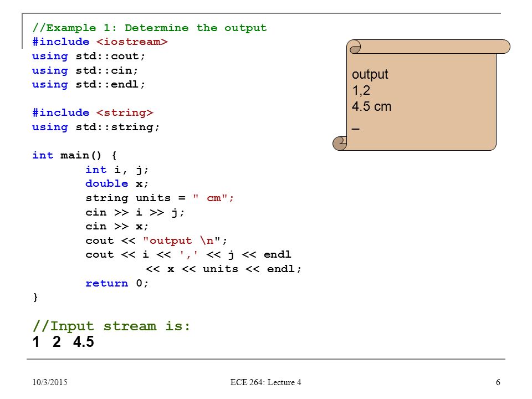532x399 pixels.
Task: Click the footer "ECE 264: Lecture 4"
Action: click(x=265, y=382)
